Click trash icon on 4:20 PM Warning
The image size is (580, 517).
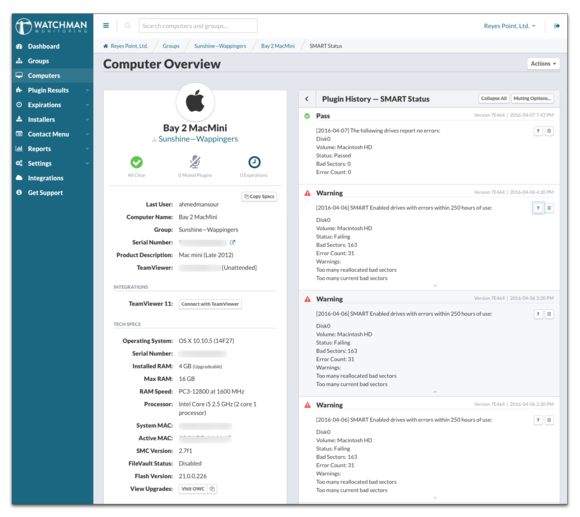tap(549, 208)
